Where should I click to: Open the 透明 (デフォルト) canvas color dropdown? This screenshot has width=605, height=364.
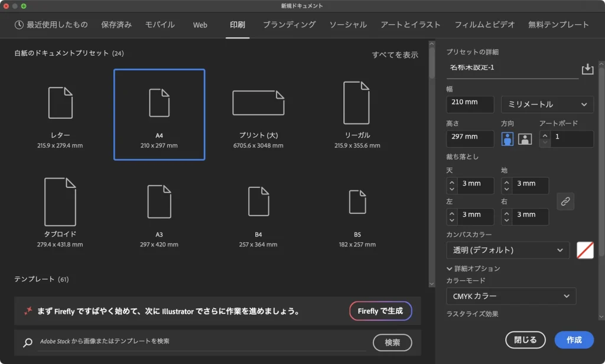coord(508,250)
